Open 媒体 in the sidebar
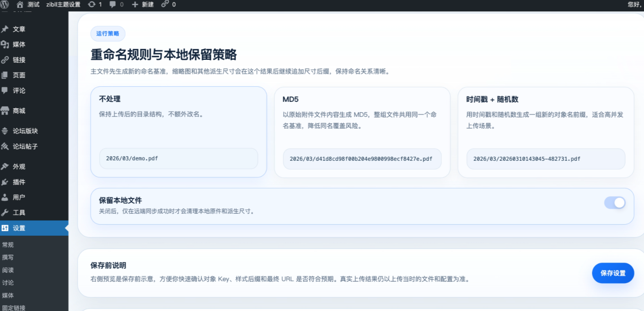Viewport: 644px width, 311px height. click(19, 44)
